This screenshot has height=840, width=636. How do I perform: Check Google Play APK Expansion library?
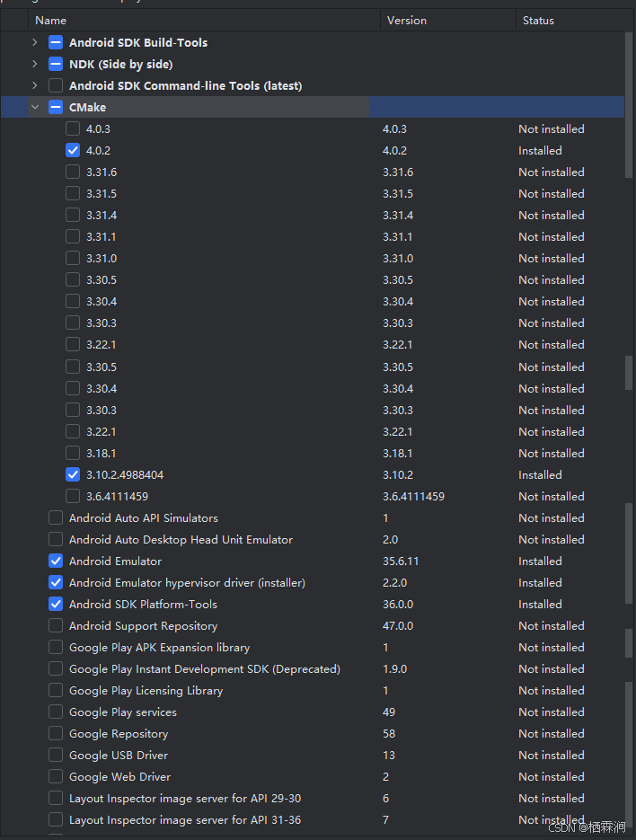[x=56, y=647]
